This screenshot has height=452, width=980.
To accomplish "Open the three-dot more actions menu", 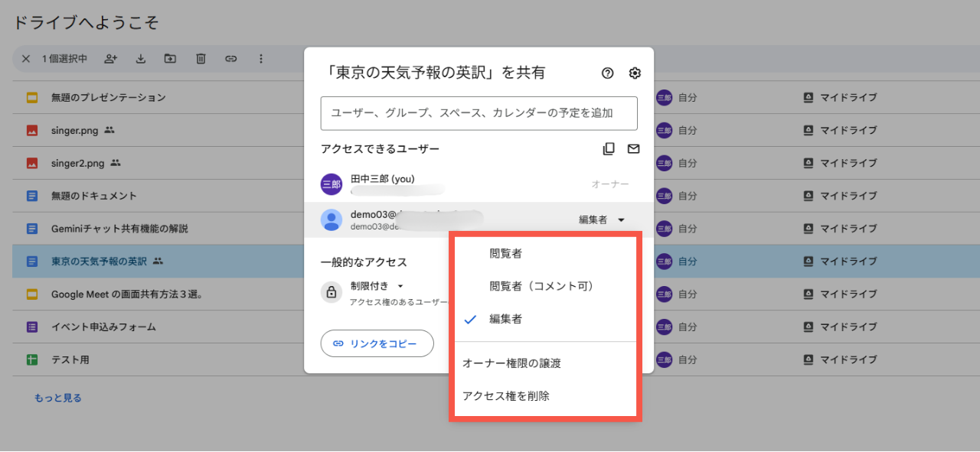I will pos(260,59).
